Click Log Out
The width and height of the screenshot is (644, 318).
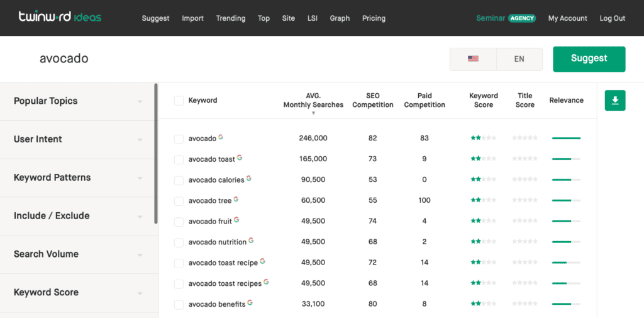[x=613, y=18]
